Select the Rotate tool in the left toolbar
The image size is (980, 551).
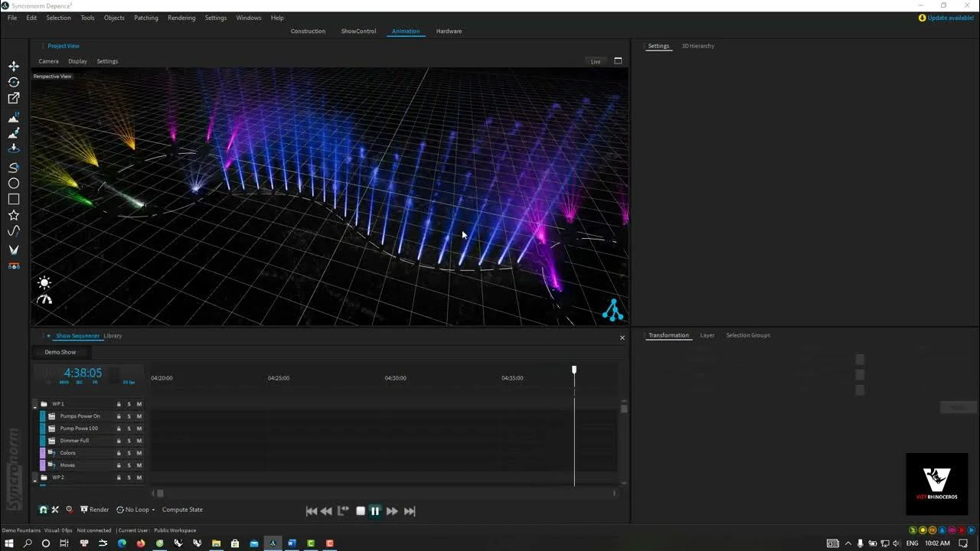pos(13,82)
